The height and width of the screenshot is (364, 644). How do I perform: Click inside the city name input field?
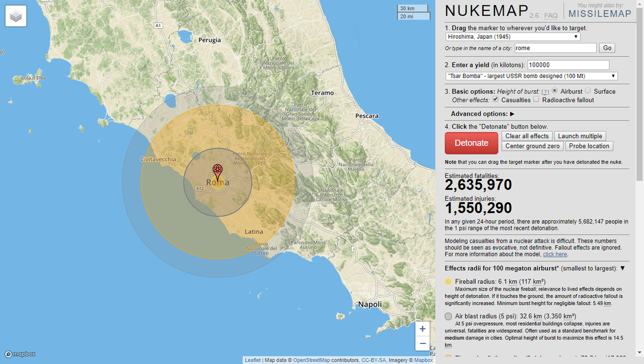[555, 47]
